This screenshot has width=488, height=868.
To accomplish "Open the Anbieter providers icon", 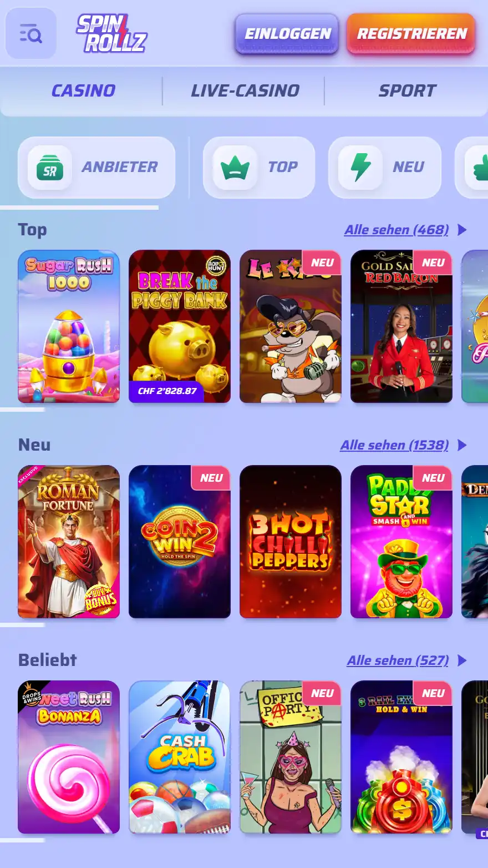I will (50, 168).
